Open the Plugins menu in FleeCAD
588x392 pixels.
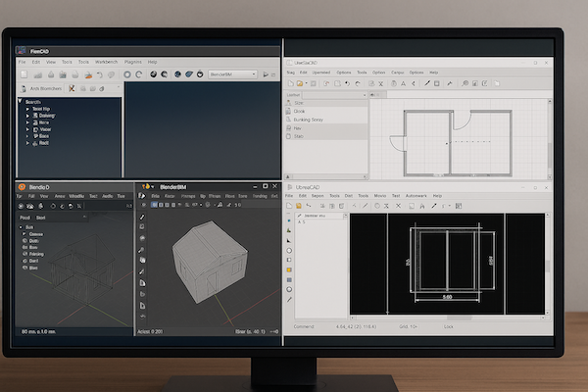[x=132, y=62]
